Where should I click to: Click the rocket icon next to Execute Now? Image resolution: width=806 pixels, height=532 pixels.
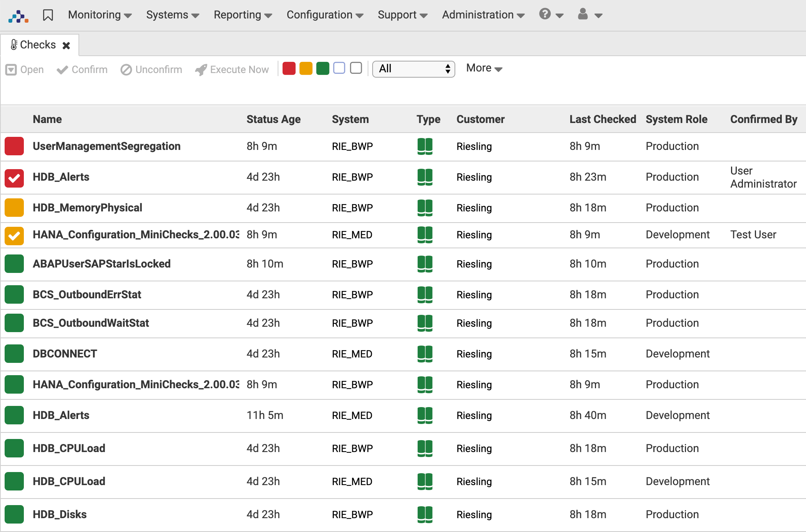pos(200,69)
